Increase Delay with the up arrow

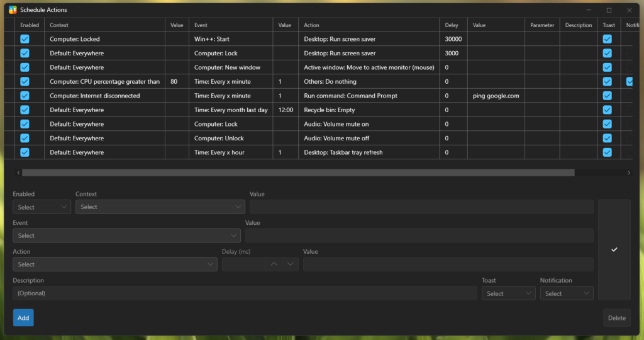tap(274, 264)
